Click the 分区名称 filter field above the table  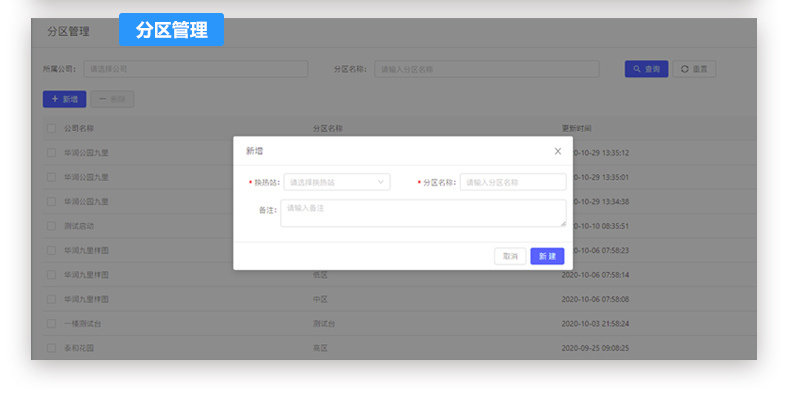pos(486,69)
